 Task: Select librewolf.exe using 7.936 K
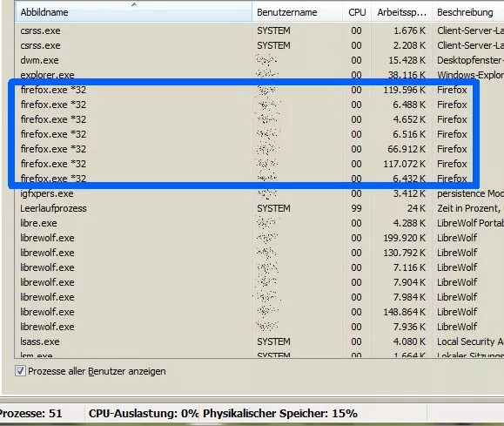pyautogui.click(x=259, y=327)
